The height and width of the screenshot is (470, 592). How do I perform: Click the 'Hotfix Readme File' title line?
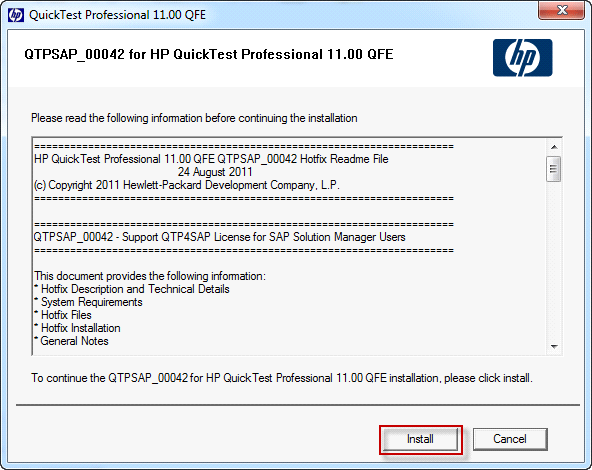[x=211, y=159]
